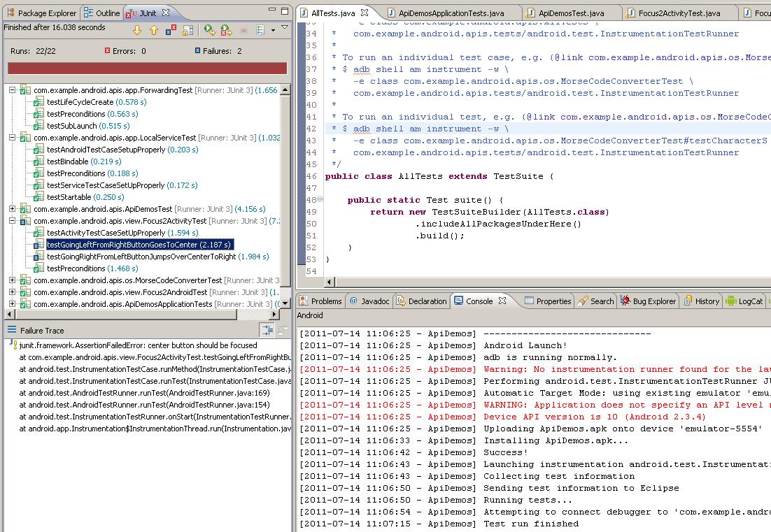
Task: Rerun tests with failures first
Action: (226, 30)
